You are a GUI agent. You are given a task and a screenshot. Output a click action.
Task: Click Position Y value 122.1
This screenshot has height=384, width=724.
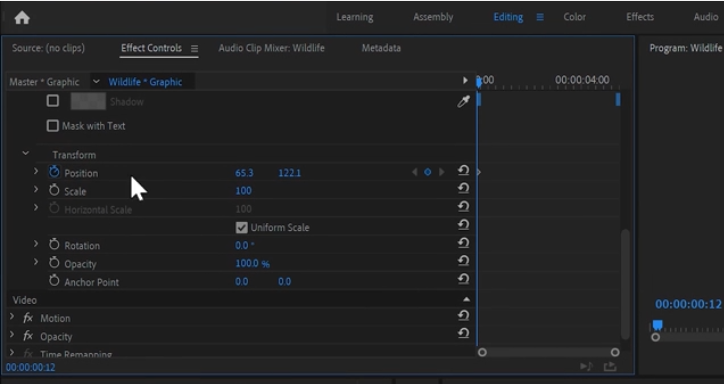(x=290, y=173)
